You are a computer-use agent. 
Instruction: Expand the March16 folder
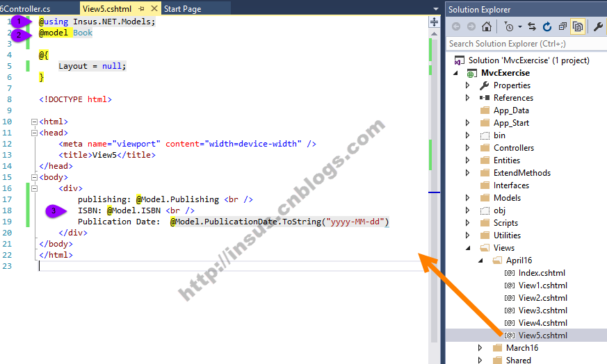pyautogui.click(x=480, y=348)
